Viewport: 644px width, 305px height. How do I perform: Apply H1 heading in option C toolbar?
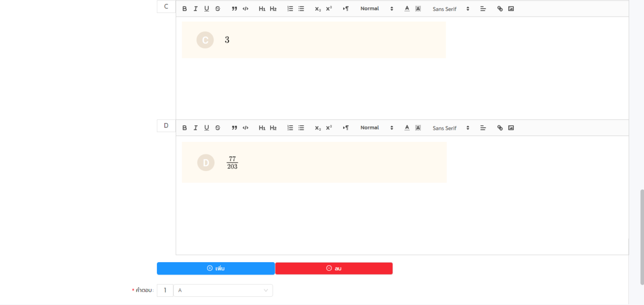[x=262, y=9]
